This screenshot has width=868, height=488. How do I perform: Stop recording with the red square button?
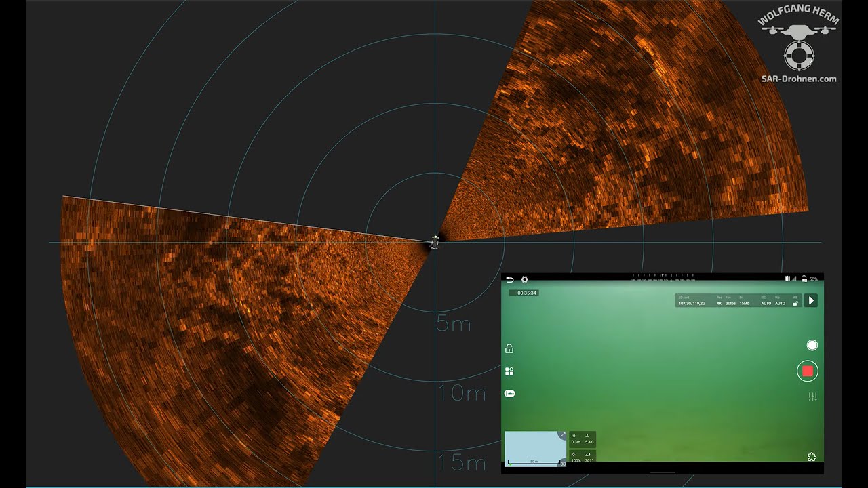(808, 371)
